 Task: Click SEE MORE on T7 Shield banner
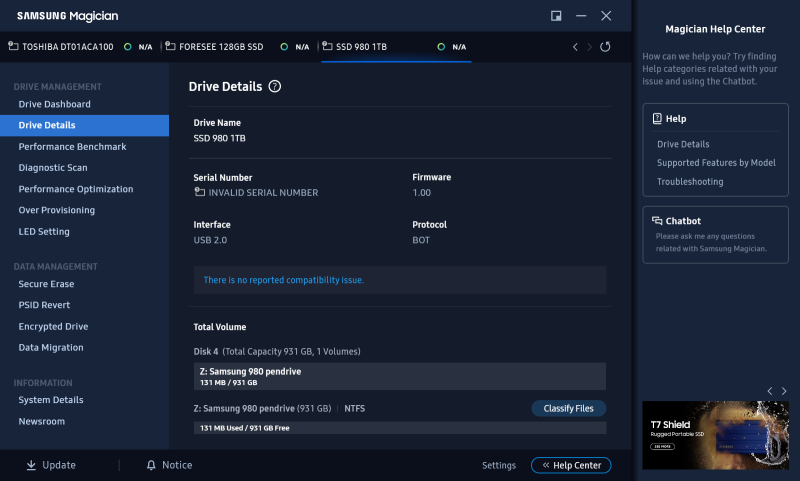pyautogui.click(x=662, y=446)
